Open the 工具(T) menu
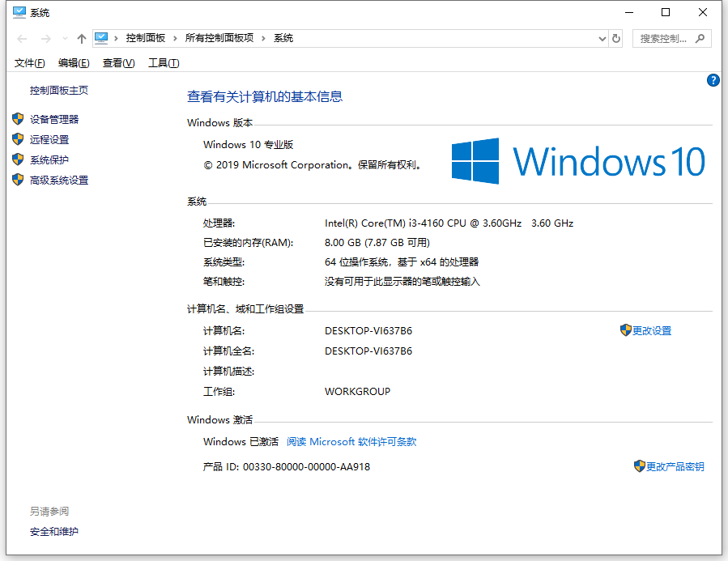 point(164,63)
